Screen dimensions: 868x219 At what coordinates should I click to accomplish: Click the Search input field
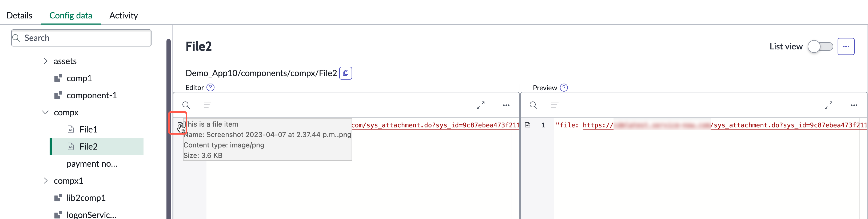pos(81,38)
